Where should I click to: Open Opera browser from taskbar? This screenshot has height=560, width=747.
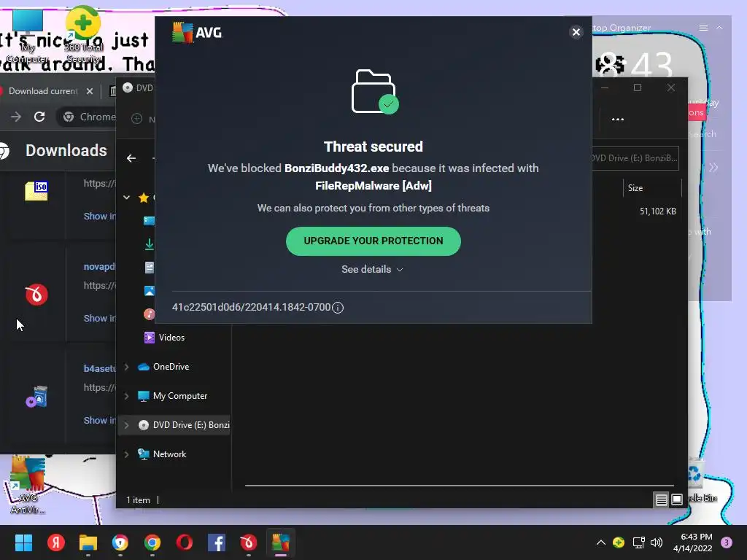point(185,542)
